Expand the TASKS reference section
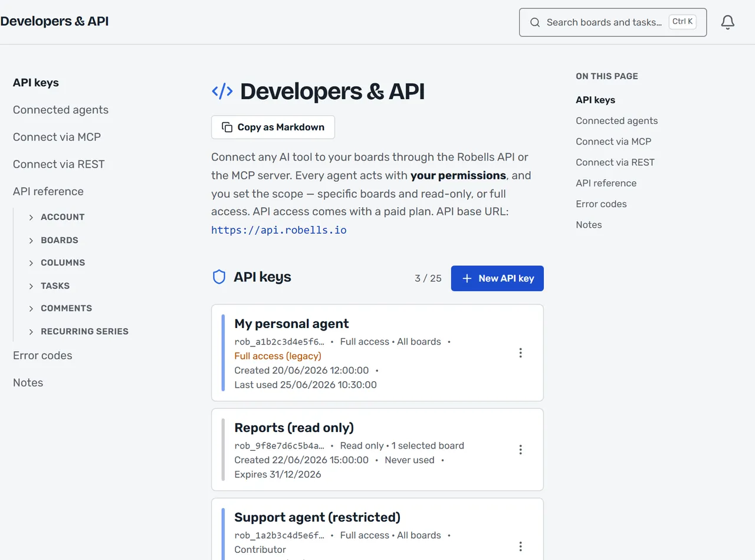Image resolution: width=755 pixels, height=560 pixels. (49, 286)
